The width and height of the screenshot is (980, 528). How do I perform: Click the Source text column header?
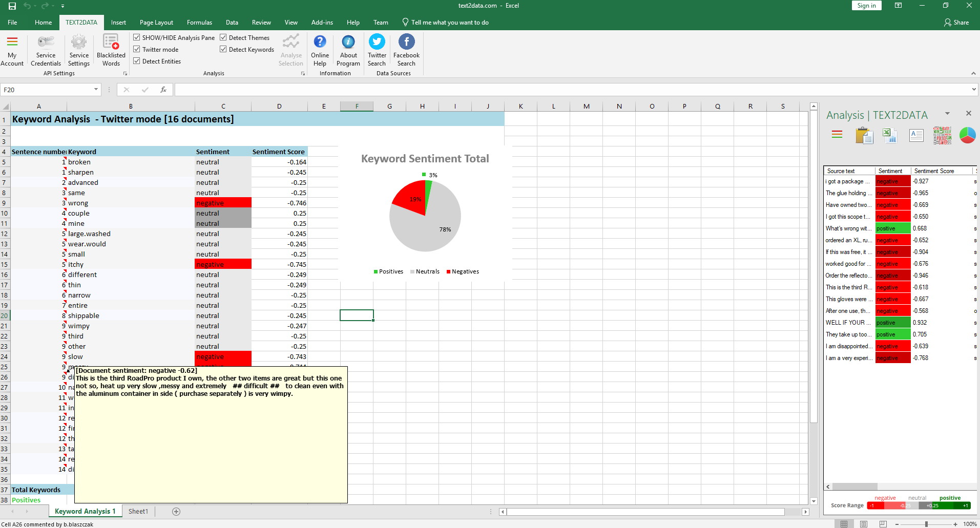pos(849,171)
